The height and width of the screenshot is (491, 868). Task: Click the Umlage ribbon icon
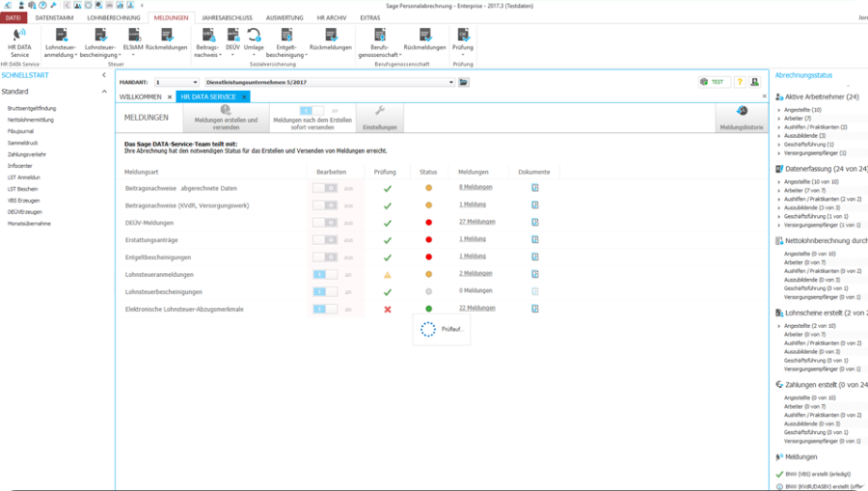(x=254, y=43)
